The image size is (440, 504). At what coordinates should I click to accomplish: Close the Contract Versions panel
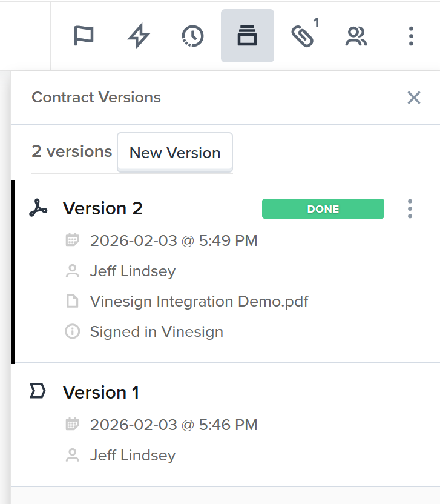click(413, 98)
